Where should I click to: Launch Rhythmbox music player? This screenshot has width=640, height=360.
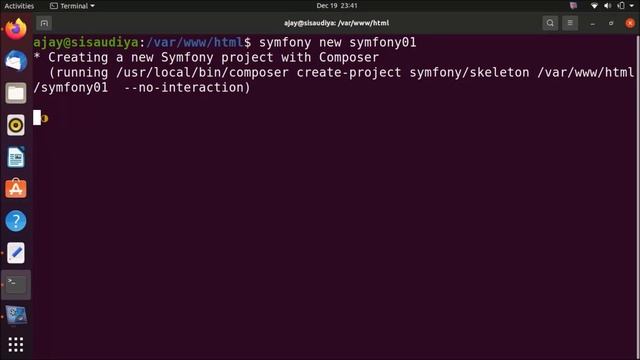[x=16, y=125]
